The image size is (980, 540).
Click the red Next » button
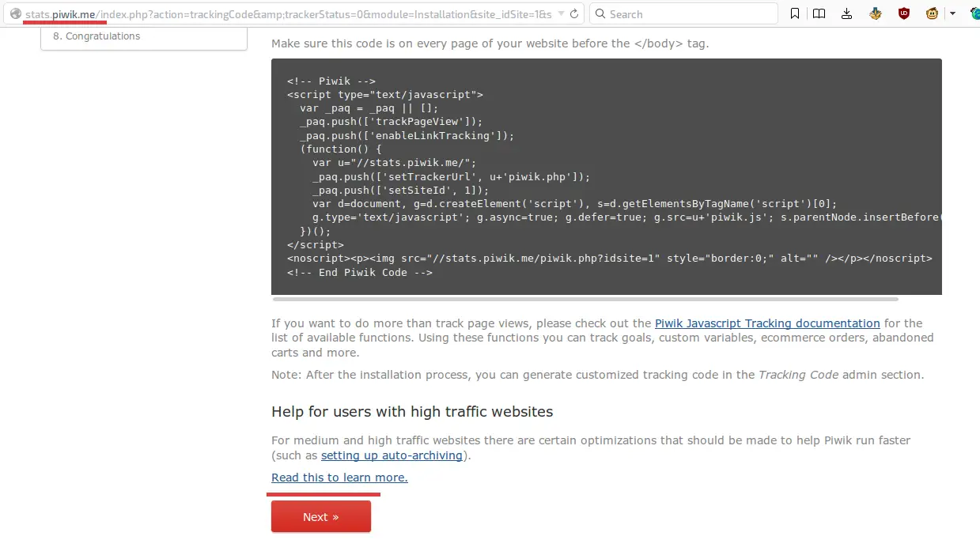(321, 516)
